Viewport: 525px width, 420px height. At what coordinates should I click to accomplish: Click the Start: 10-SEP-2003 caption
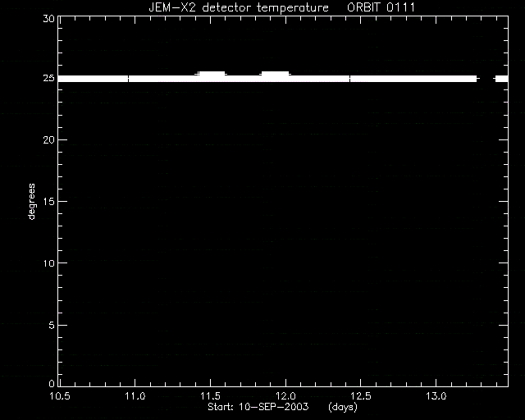(x=258, y=407)
